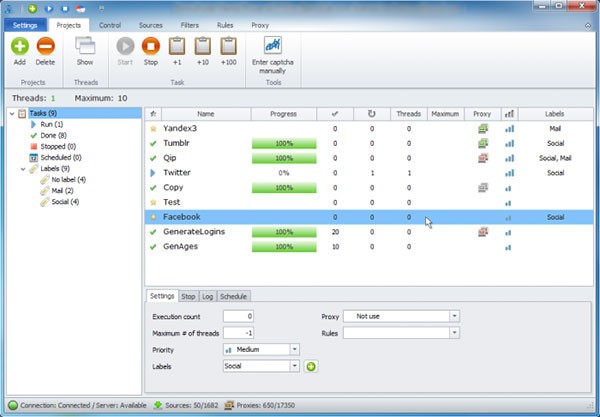Select the Done (8) tree item
600x417 pixels.
click(56, 136)
